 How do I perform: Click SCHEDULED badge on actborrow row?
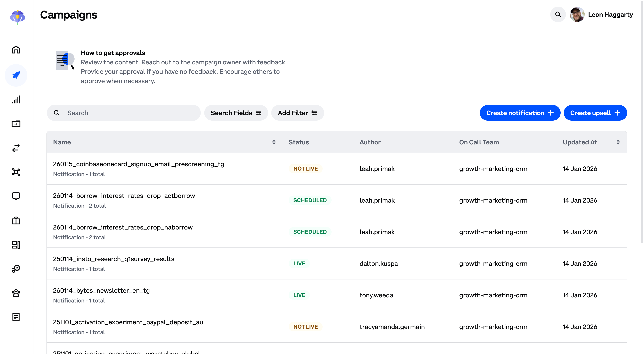coord(310,200)
